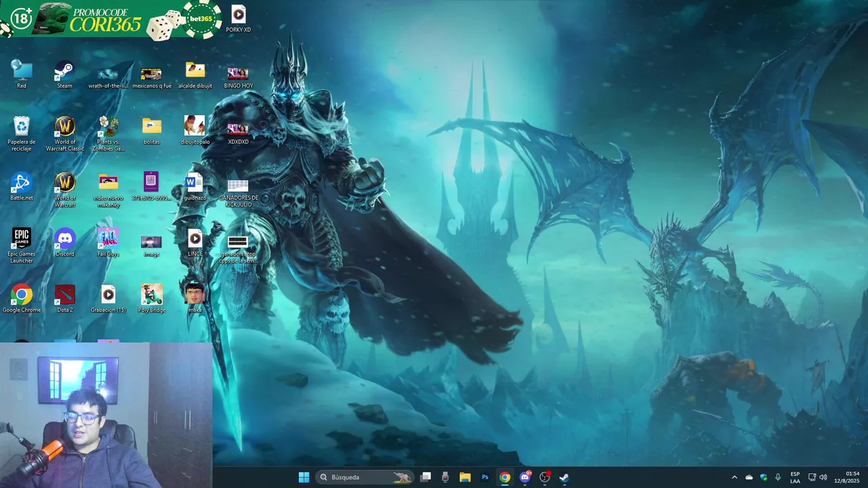Select the wrath-of-the-li... image file
The image size is (868, 488).
pos(108,77)
